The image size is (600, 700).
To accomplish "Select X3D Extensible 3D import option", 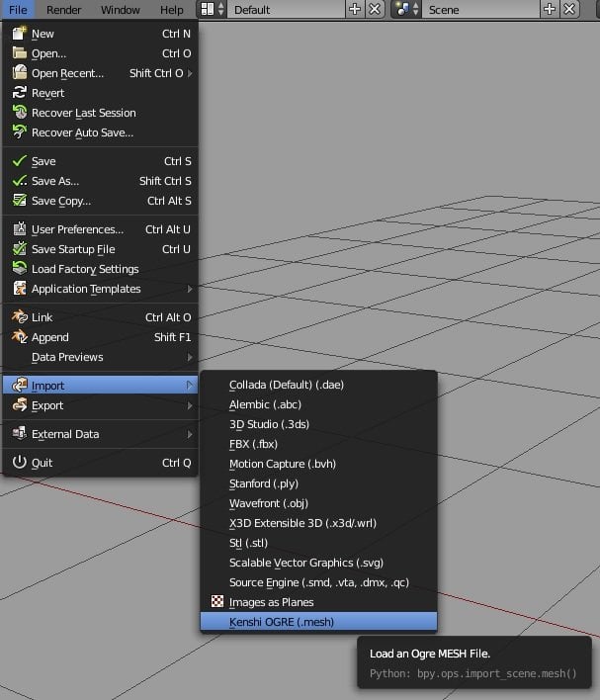I will point(318,523).
